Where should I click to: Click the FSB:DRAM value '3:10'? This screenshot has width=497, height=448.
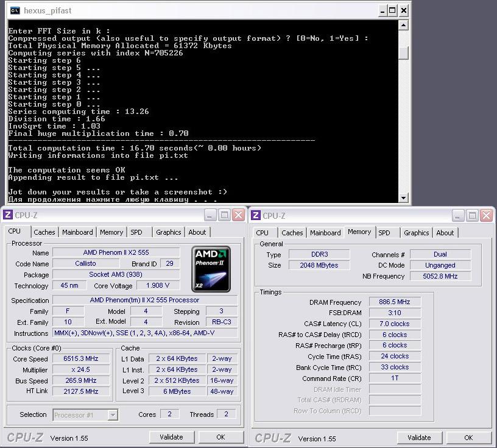point(395,313)
